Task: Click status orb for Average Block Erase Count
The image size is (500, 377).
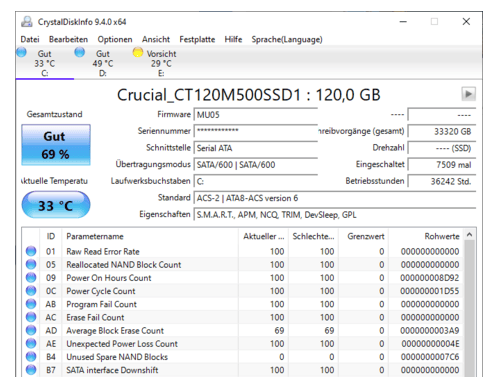Action: (x=31, y=330)
